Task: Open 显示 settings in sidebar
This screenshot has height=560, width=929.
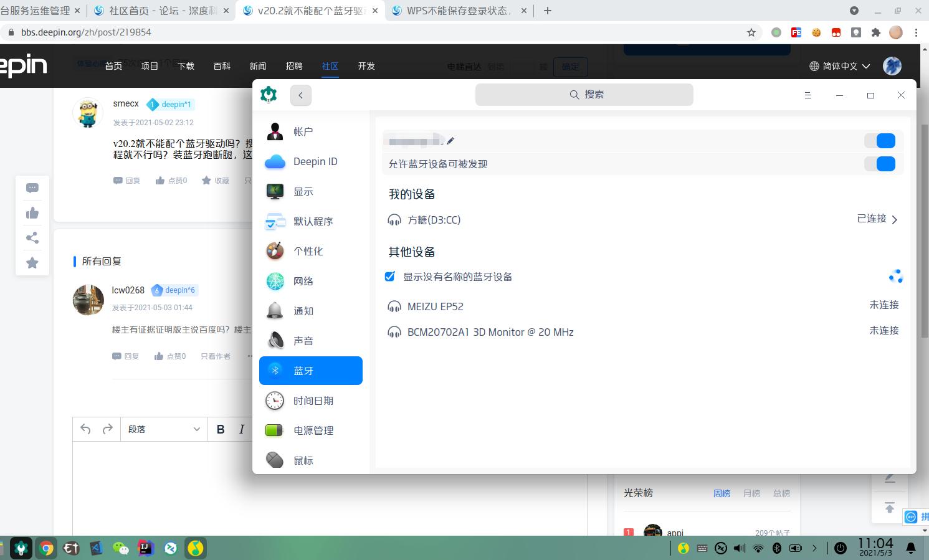Action: click(x=311, y=191)
